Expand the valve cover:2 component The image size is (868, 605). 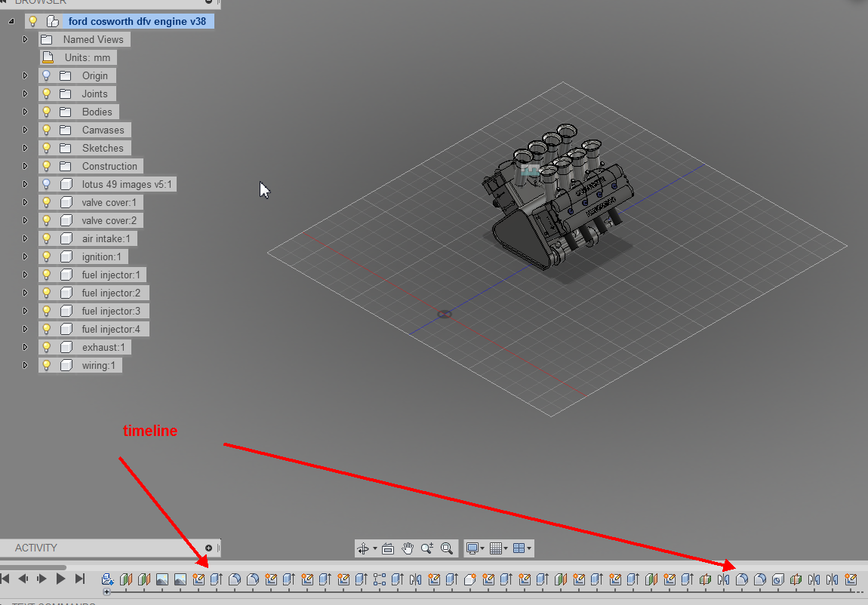25,220
